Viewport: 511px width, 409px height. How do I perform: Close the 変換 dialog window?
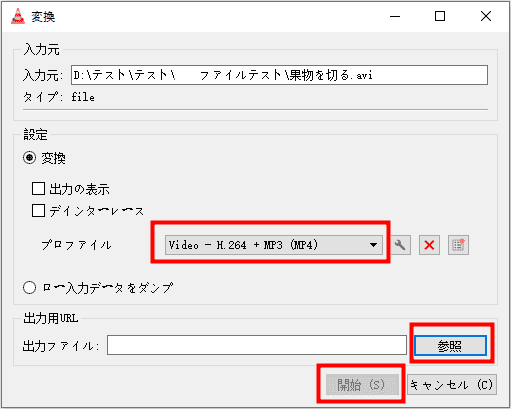point(486,16)
